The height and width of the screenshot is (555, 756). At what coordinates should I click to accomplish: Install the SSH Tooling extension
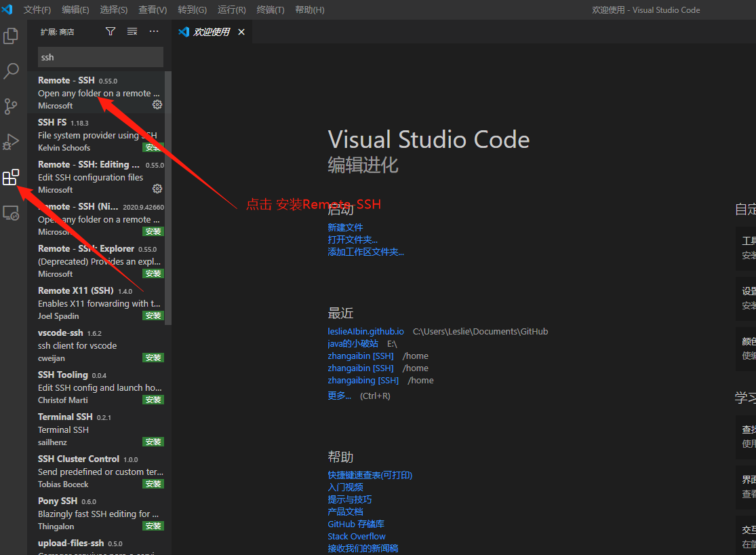153,399
